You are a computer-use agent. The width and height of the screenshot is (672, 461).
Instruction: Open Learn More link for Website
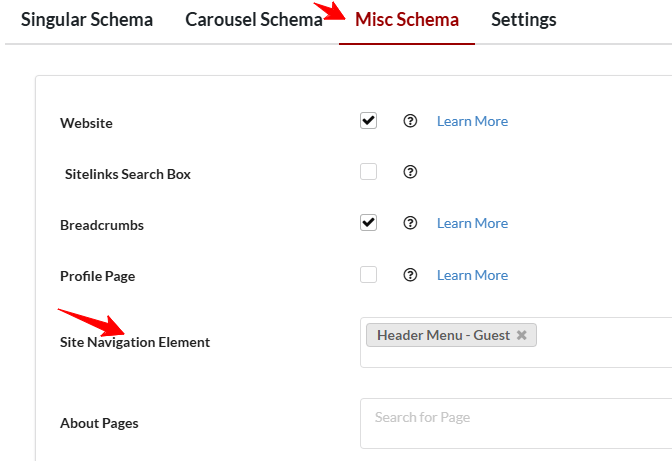click(472, 121)
